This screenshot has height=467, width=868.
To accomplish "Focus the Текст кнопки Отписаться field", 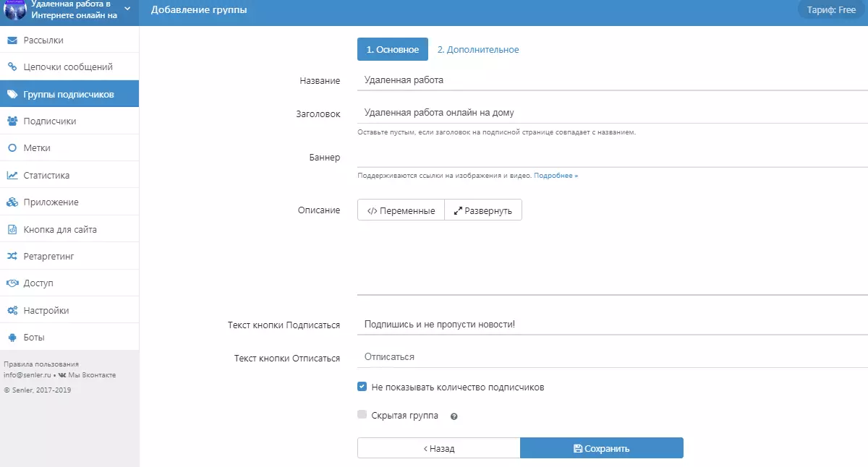I will (613, 357).
